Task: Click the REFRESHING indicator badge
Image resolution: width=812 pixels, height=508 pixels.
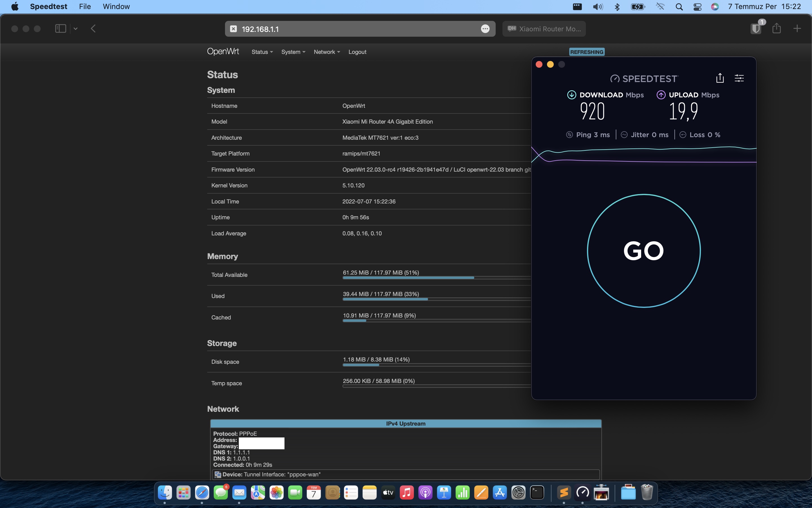Action: coord(586,52)
